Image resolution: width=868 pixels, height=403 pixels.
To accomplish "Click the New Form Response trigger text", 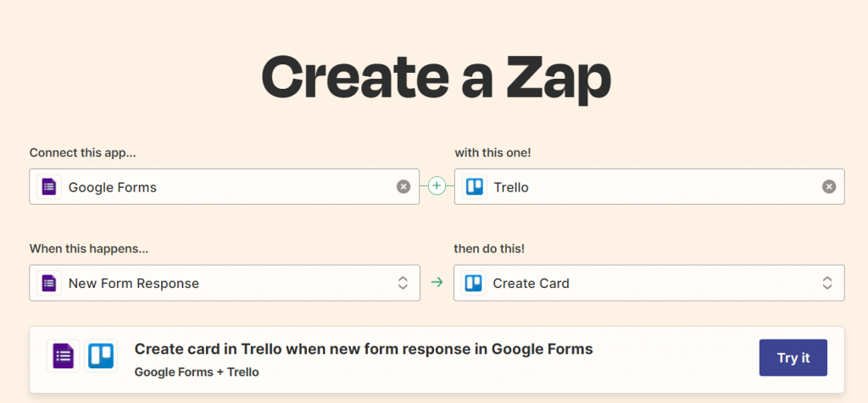I will point(134,284).
